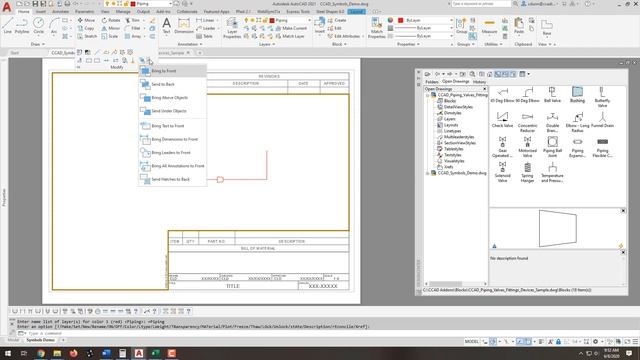Select the Circle tool
Viewport: 640px width, 360px height.
point(38,25)
